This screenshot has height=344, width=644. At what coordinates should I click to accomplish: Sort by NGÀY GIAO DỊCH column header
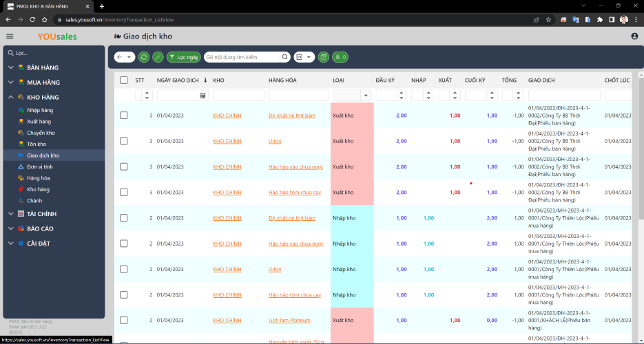[178, 80]
